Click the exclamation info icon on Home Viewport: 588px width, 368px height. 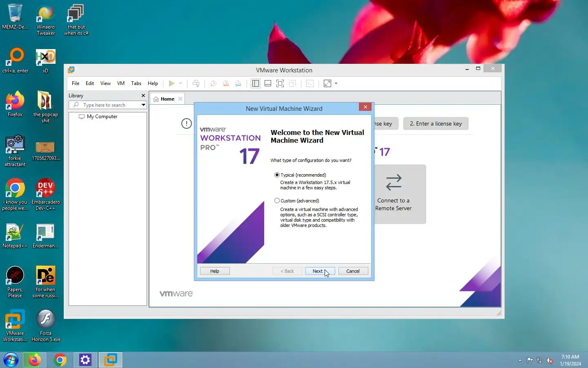point(187,123)
